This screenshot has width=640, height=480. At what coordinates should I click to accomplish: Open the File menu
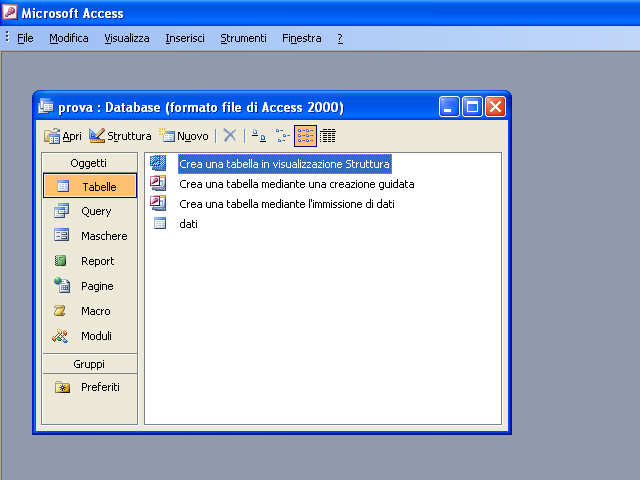25,38
